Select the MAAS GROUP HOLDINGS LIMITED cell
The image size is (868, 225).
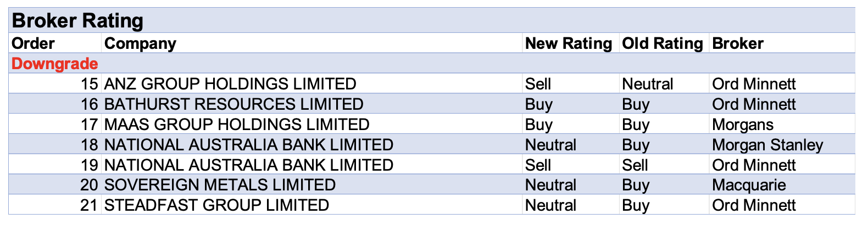(x=237, y=125)
